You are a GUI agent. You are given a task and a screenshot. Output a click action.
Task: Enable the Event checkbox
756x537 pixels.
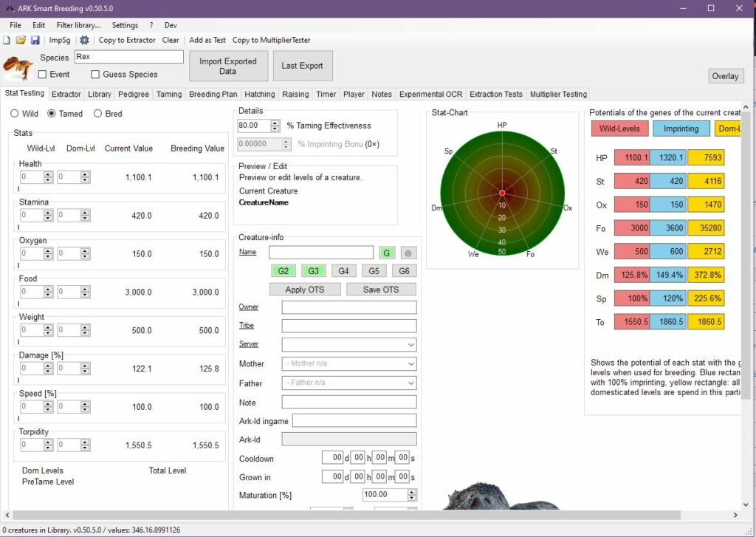(x=43, y=75)
